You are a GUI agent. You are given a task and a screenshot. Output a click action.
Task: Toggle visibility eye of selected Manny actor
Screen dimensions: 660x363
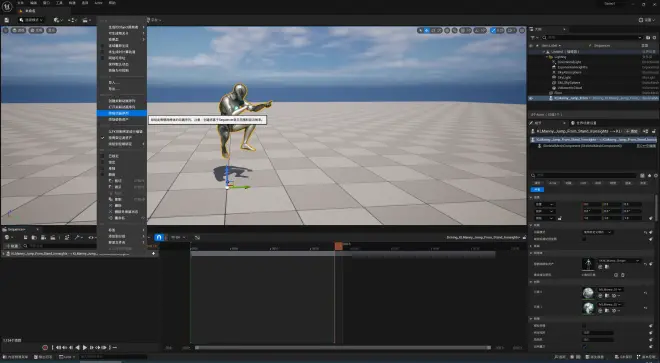point(531,98)
